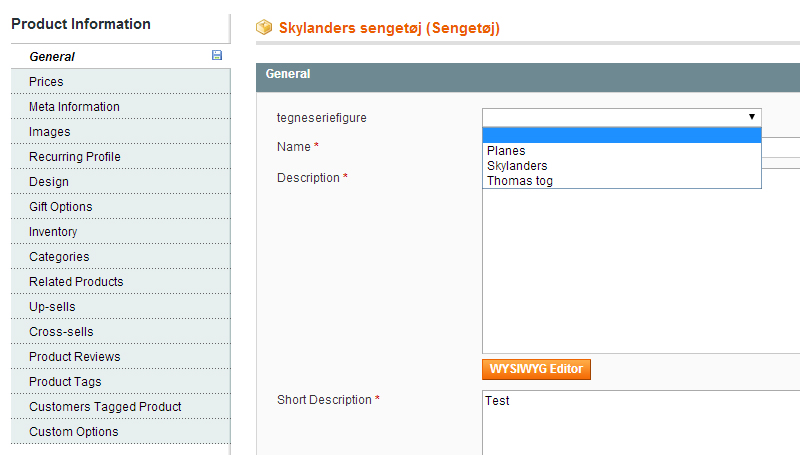Viewport: 800px width, 455px height.
Task: Open Recurring Profile section
Action: click(121, 157)
